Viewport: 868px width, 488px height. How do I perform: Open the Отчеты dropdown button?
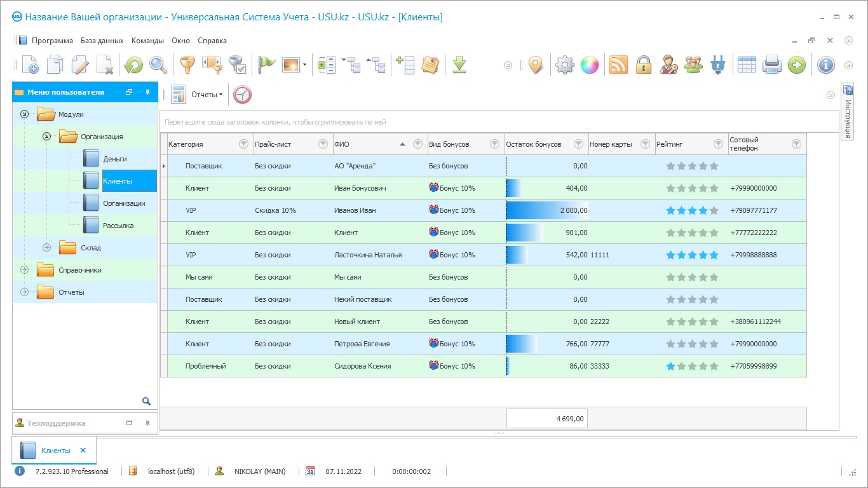tap(207, 95)
